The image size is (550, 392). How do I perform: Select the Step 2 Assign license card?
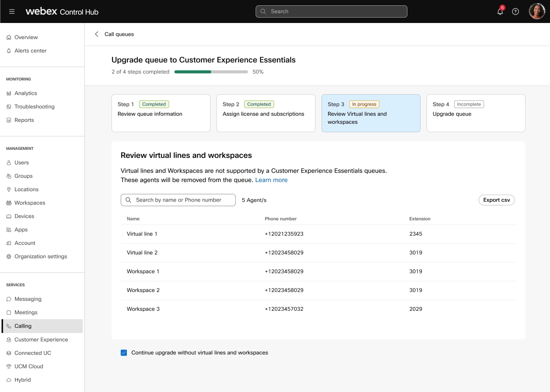(266, 113)
